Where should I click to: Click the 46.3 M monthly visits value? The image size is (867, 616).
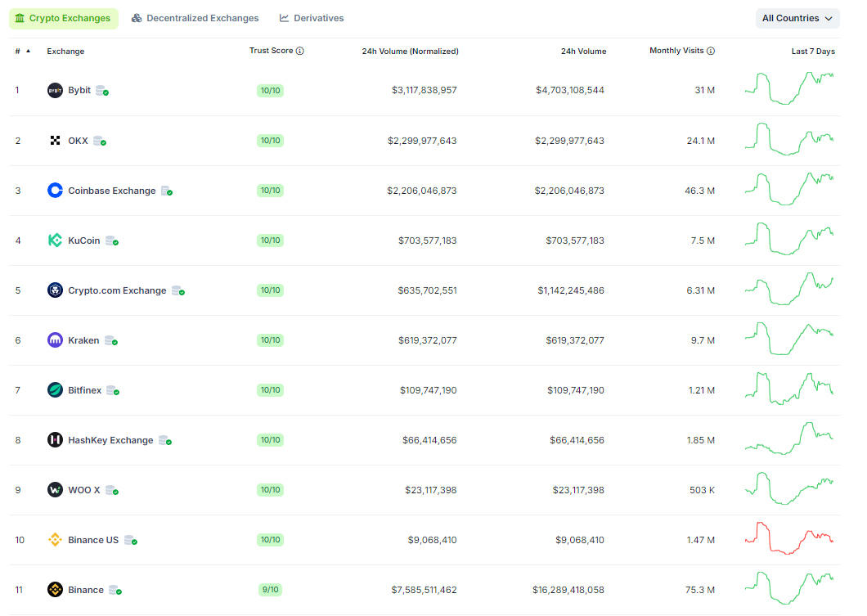pyautogui.click(x=699, y=191)
